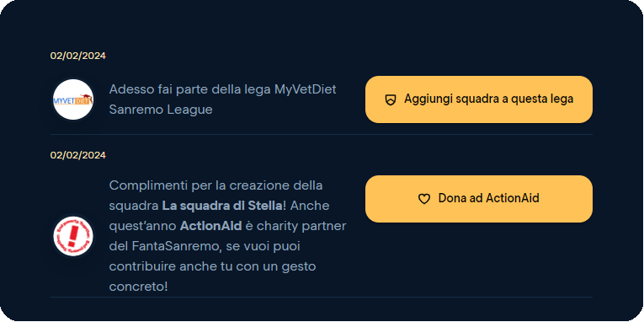Click the red ActionAid exclamation logo

(x=73, y=236)
